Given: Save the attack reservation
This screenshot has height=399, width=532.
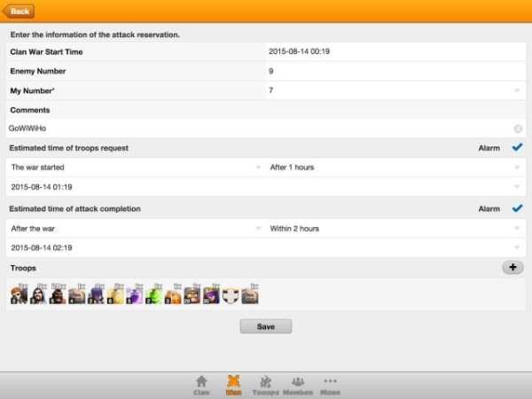Looking at the screenshot, I should click(266, 326).
